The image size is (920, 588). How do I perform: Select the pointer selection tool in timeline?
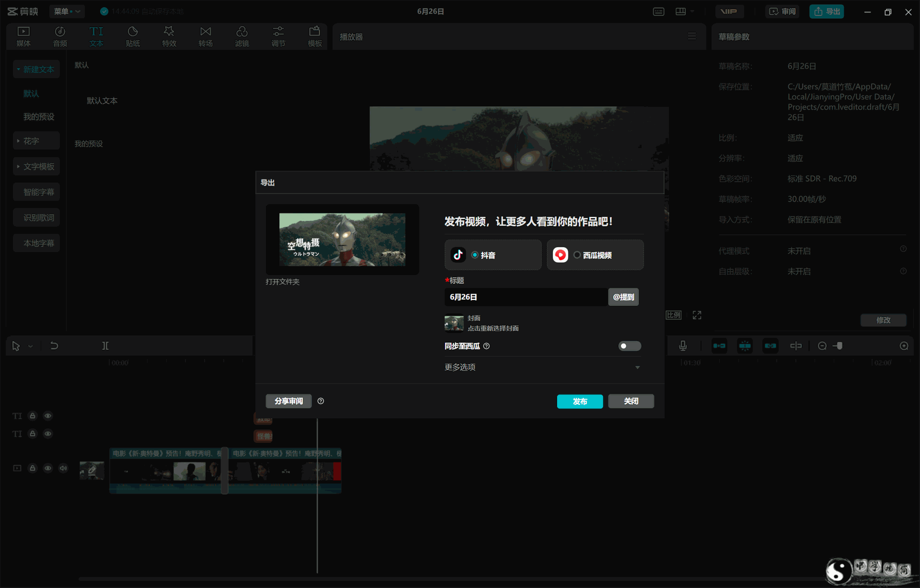pyautogui.click(x=16, y=346)
